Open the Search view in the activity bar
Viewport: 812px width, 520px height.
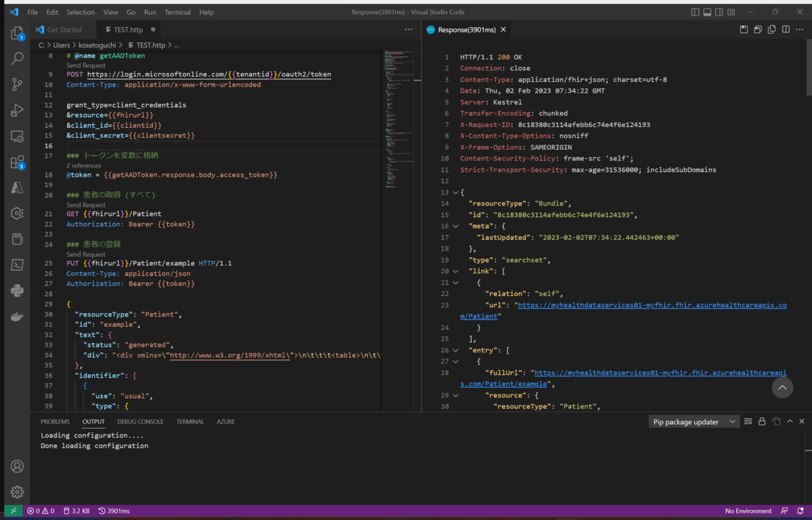tap(17, 59)
